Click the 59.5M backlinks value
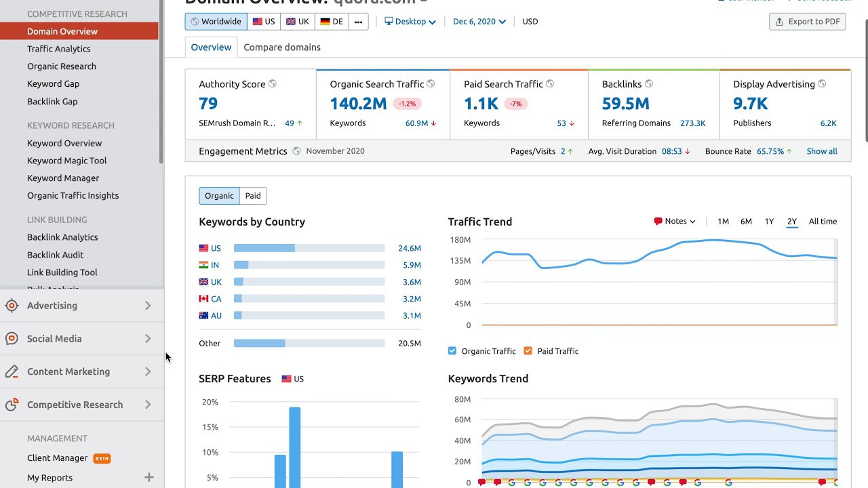This screenshot has height=488, width=868. click(x=625, y=104)
